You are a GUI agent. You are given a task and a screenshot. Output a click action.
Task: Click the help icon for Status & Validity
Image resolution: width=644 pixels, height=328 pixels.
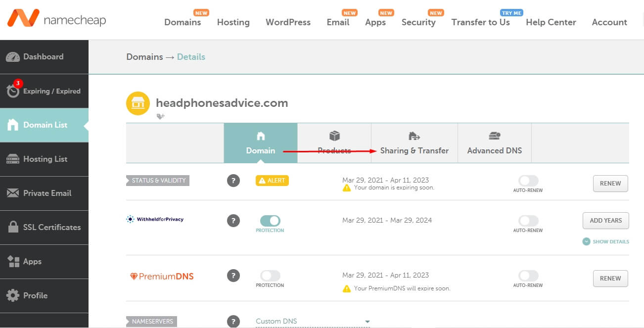233,181
